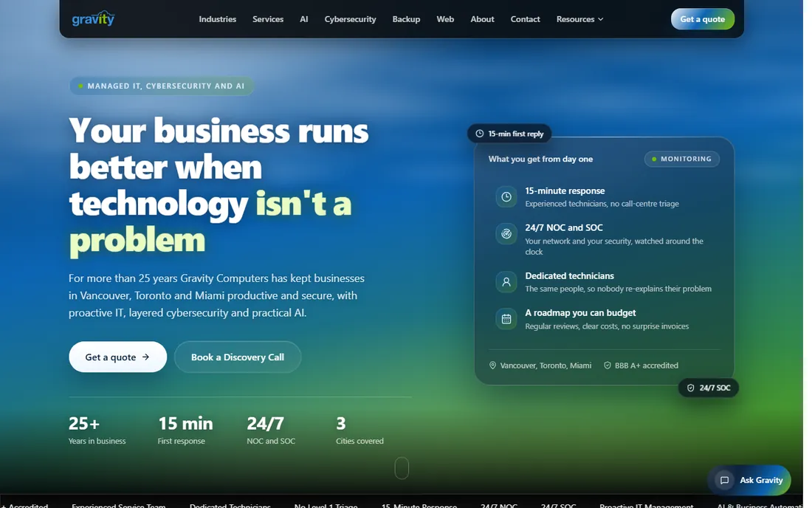This screenshot has width=812, height=508.
Task: Click the Resources chevron arrow
Action: (x=601, y=19)
